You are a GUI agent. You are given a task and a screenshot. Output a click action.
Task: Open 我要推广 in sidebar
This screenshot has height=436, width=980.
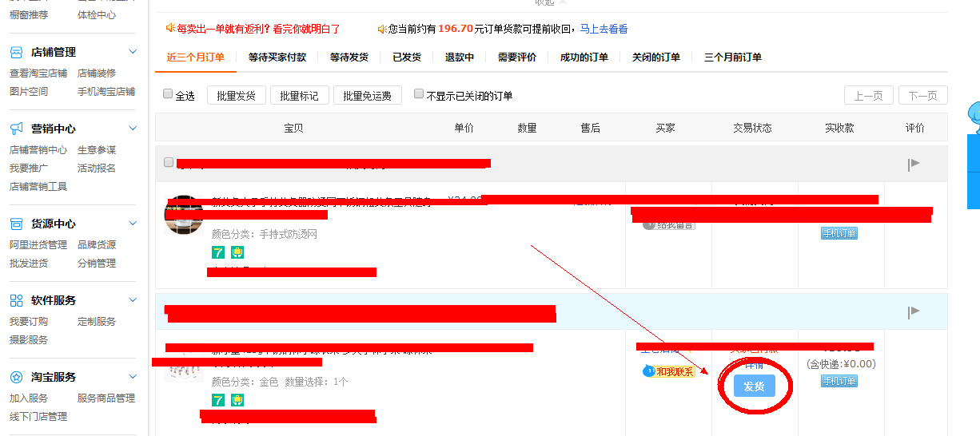[x=29, y=168]
